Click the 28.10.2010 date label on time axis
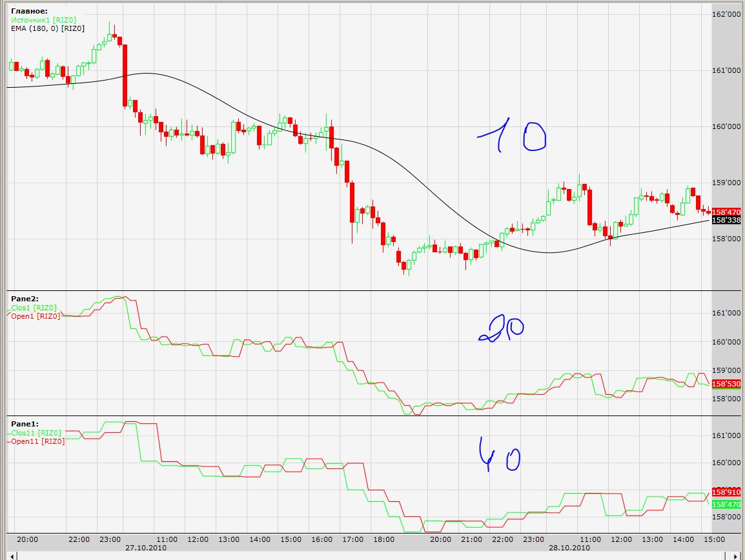This screenshot has height=560, width=745. tap(569, 548)
